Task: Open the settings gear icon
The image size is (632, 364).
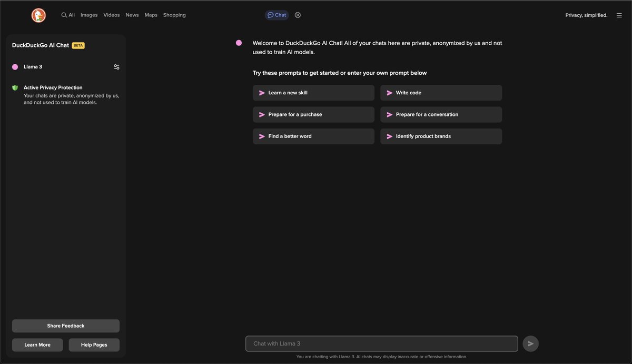Action: pyautogui.click(x=298, y=15)
